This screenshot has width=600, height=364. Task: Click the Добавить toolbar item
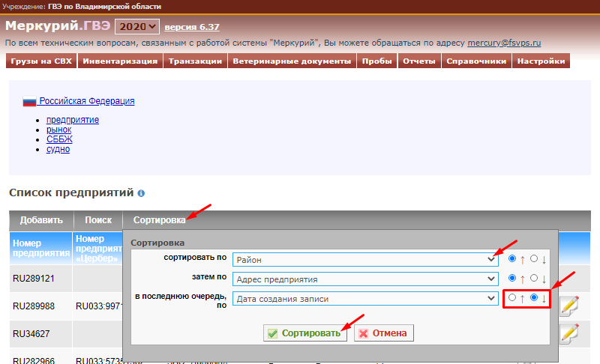(41, 220)
